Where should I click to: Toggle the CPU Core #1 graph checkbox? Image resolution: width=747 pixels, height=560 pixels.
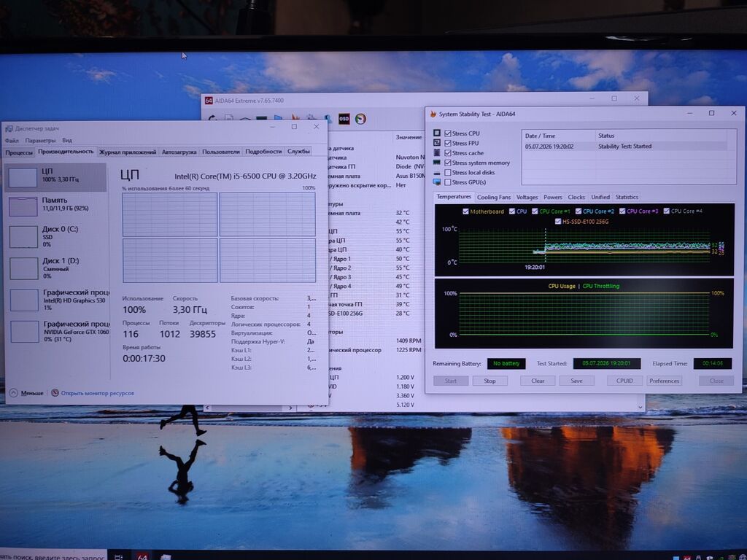tap(535, 211)
